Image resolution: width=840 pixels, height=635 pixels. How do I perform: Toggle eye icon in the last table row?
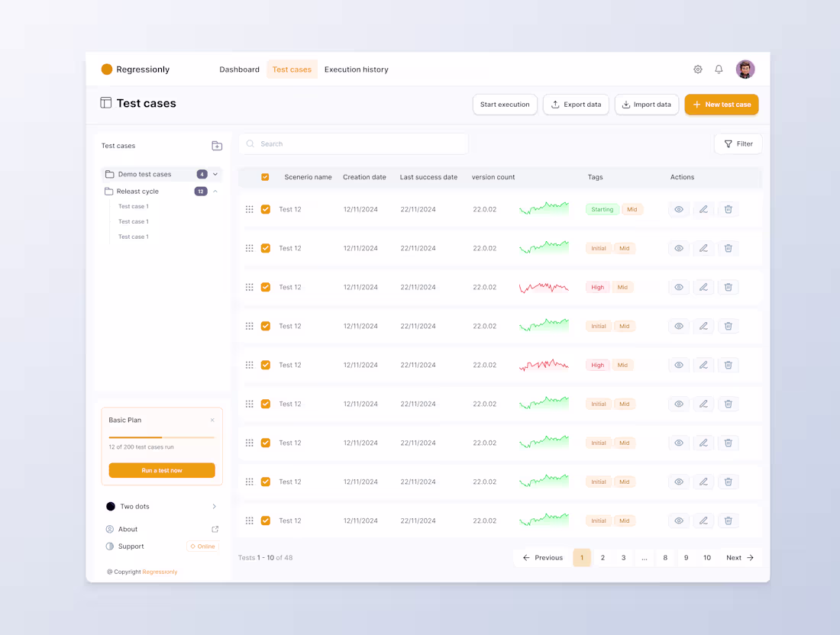click(x=679, y=521)
